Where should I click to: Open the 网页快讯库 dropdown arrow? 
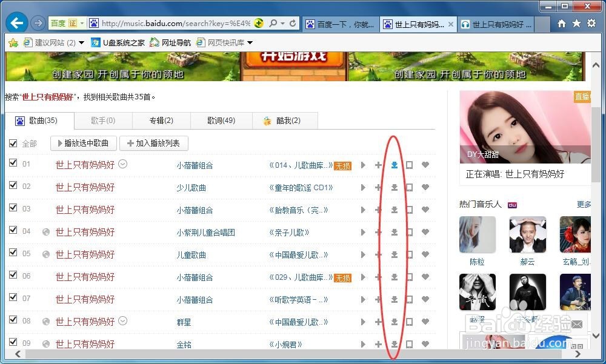(250, 42)
